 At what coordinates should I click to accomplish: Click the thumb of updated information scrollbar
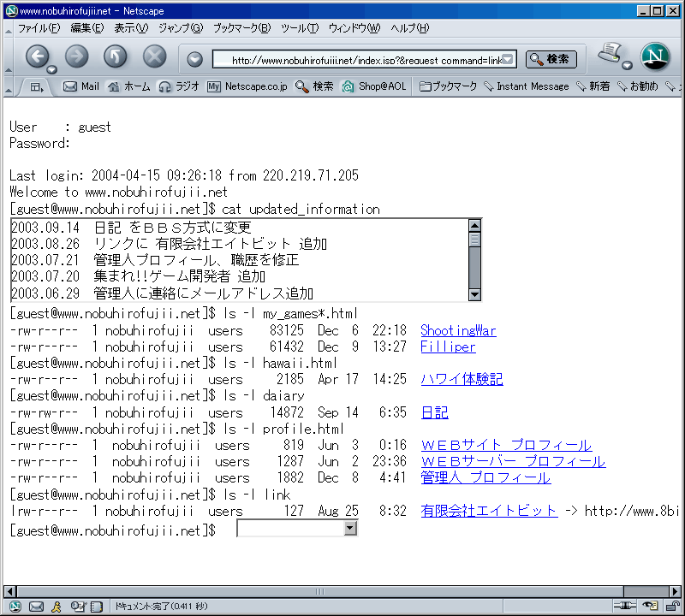coord(474,240)
